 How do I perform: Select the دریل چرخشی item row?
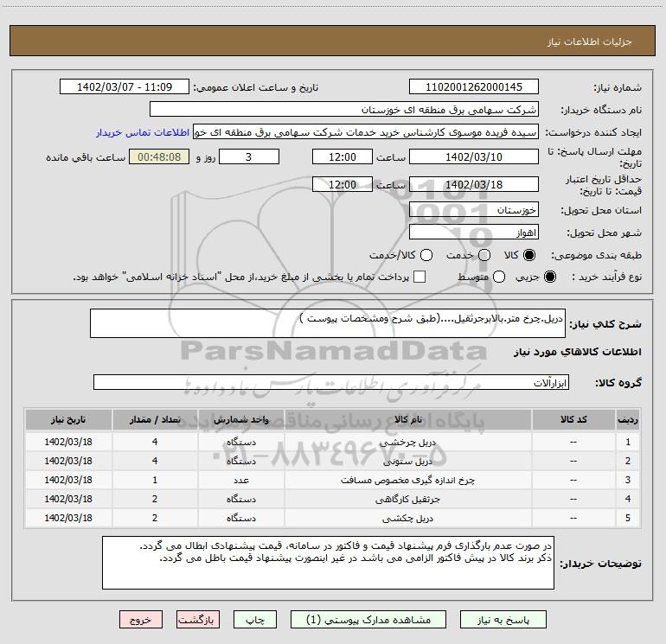click(x=333, y=442)
